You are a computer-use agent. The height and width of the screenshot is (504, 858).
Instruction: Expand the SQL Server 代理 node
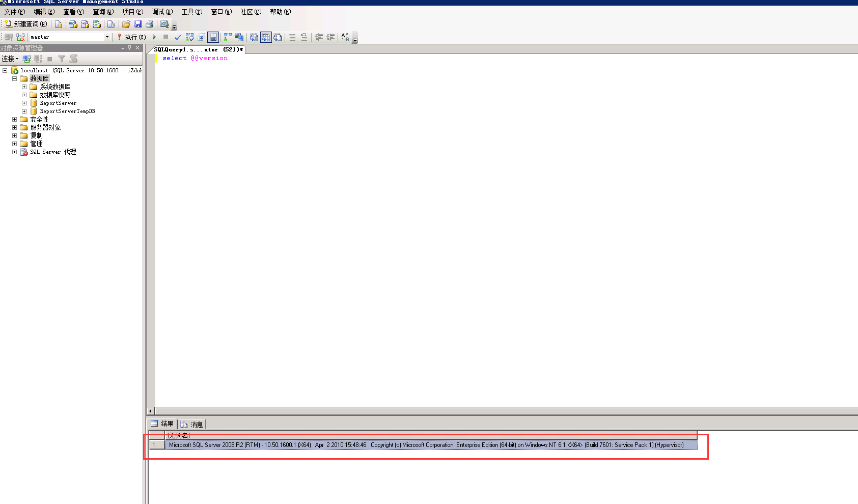(14, 152)
